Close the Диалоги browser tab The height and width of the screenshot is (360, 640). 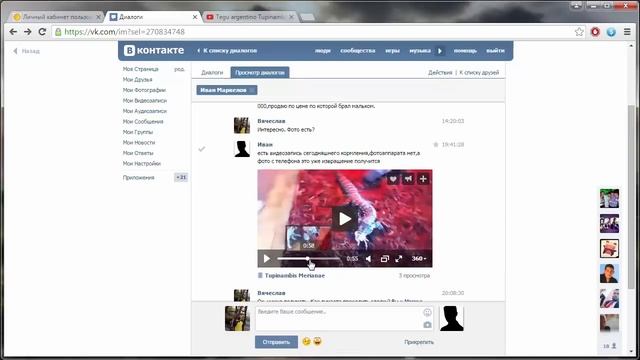(195, 17)
